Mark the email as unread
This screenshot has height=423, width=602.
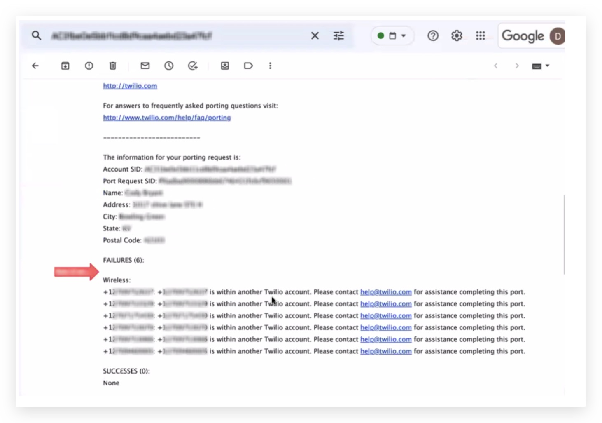click(145, 66)
